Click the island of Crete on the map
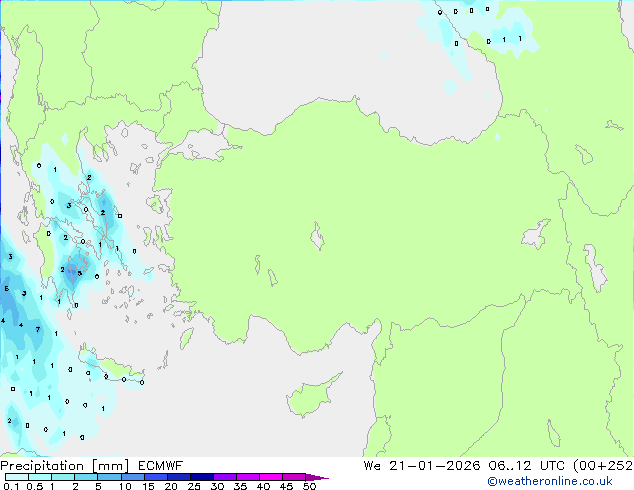 pos(110,366)
